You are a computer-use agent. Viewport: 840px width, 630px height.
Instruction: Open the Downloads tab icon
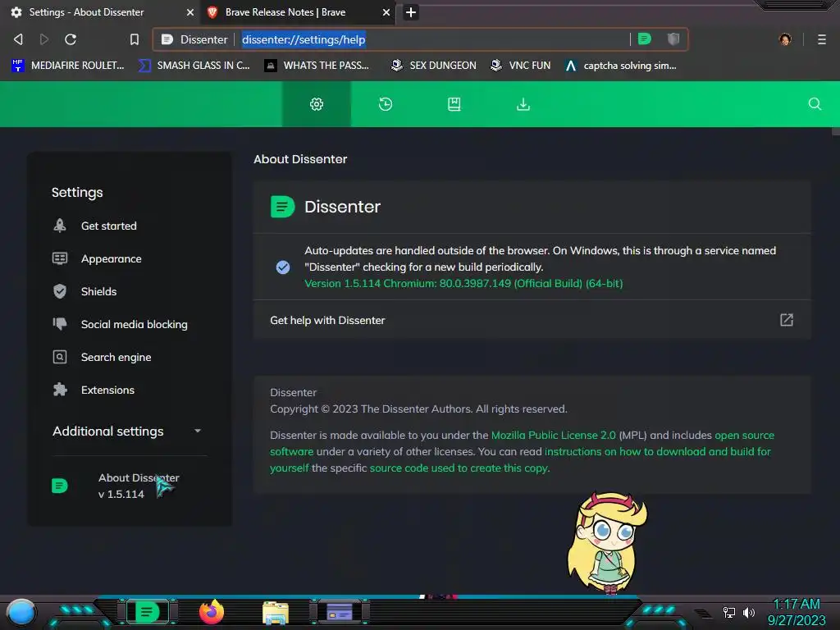[x=523, y=104]
